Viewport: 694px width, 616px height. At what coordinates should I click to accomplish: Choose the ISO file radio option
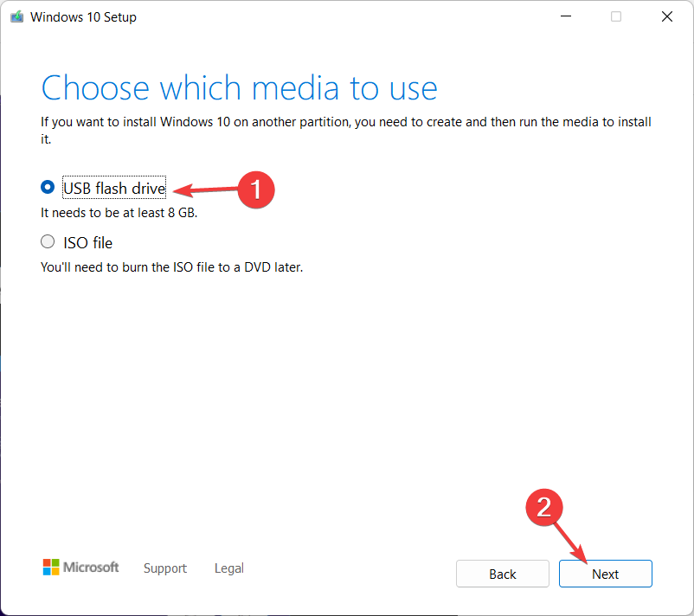coord(48,241)
